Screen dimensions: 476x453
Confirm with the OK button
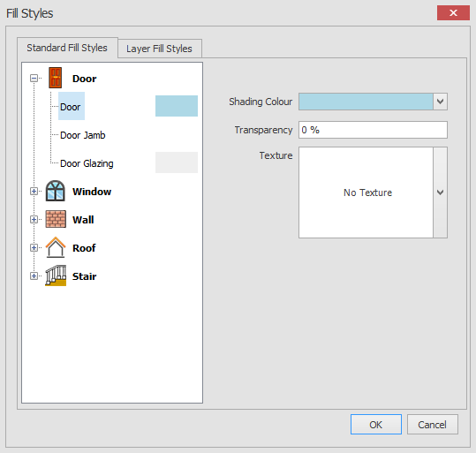point(376,425)
